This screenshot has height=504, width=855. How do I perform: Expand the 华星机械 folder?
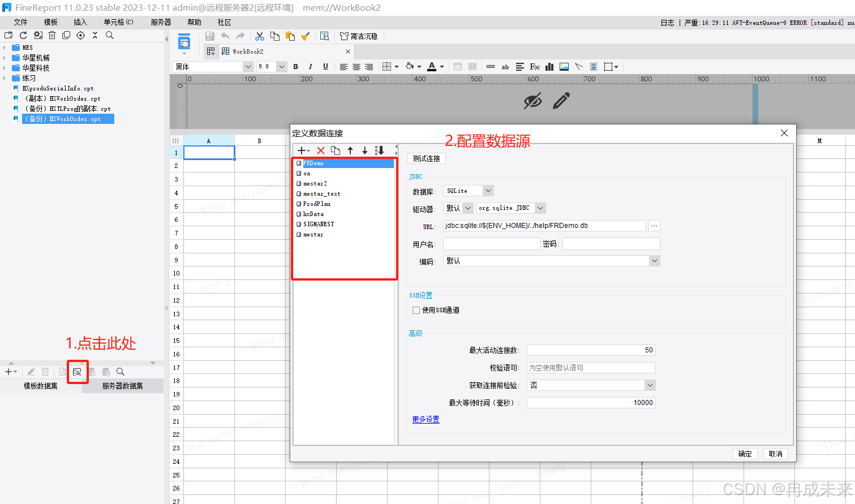pyautogui.click(x=5, y=58)
